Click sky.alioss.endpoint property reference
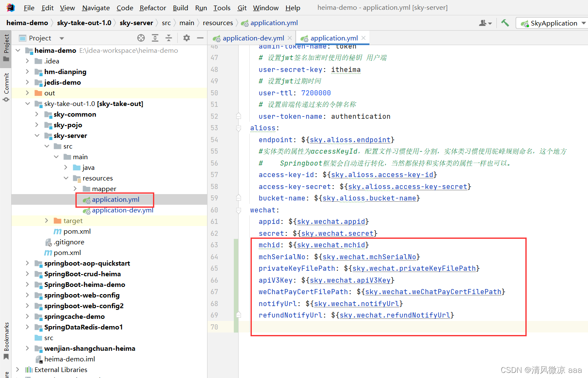This screenshot has height=378, width=588. tap(350, 140)
